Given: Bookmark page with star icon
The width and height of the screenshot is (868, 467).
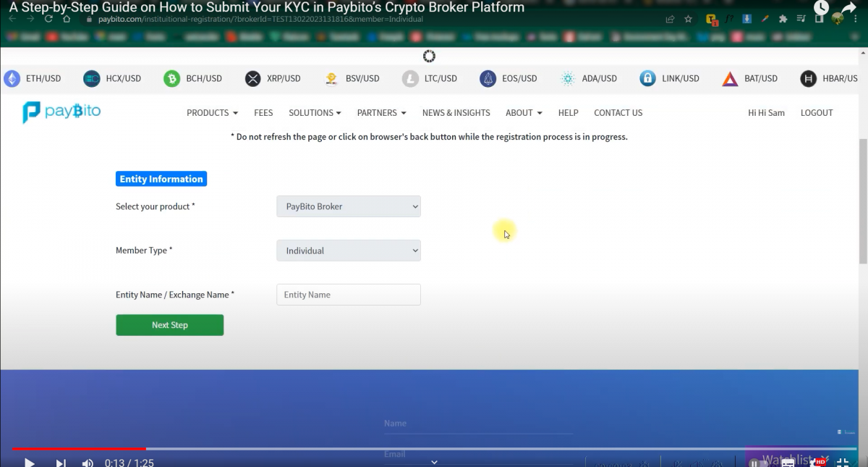Looking at the screenshot, I should 689,19.
